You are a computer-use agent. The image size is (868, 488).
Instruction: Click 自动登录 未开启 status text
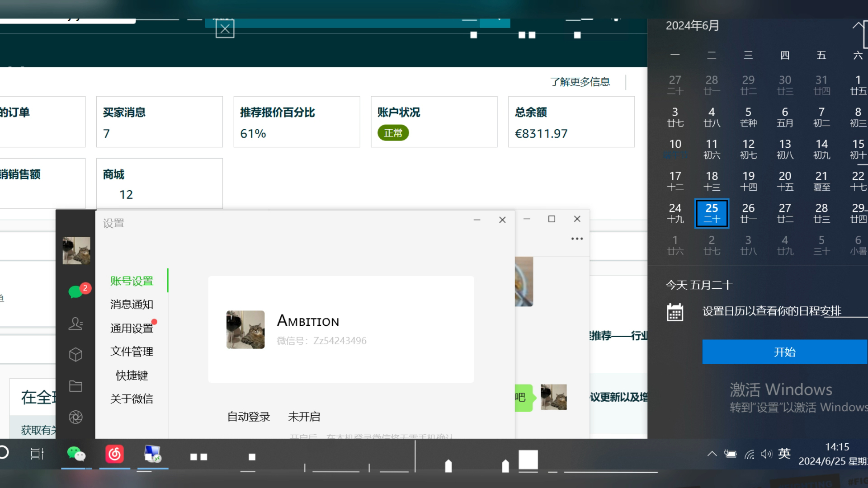coord(304,417)
